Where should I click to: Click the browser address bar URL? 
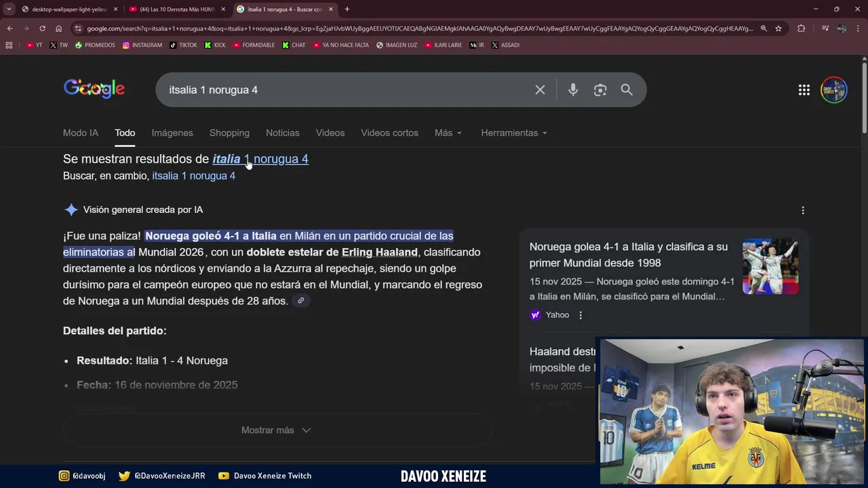click(419, 28)
